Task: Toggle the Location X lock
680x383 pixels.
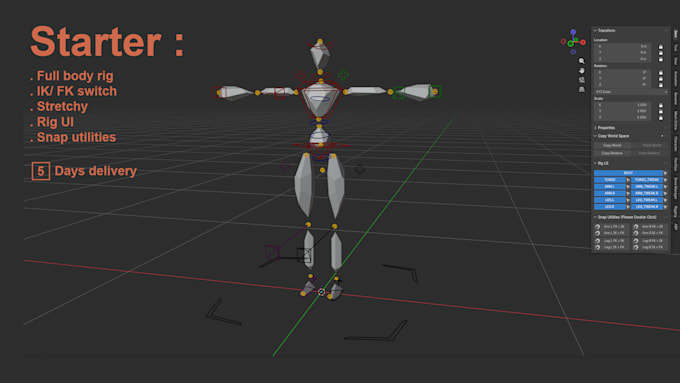Action: (x=660, y=46)
